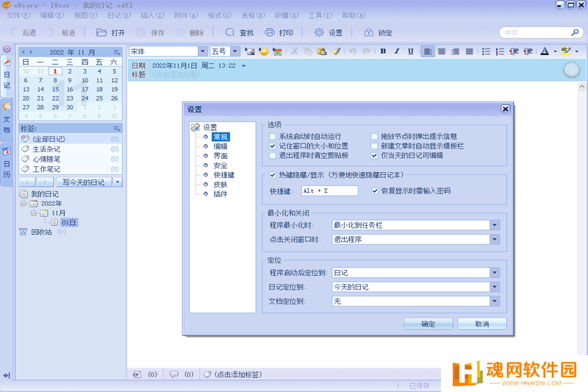
Task: Select 生活杂记 tag in list
Action: click(x=70, y=149)
